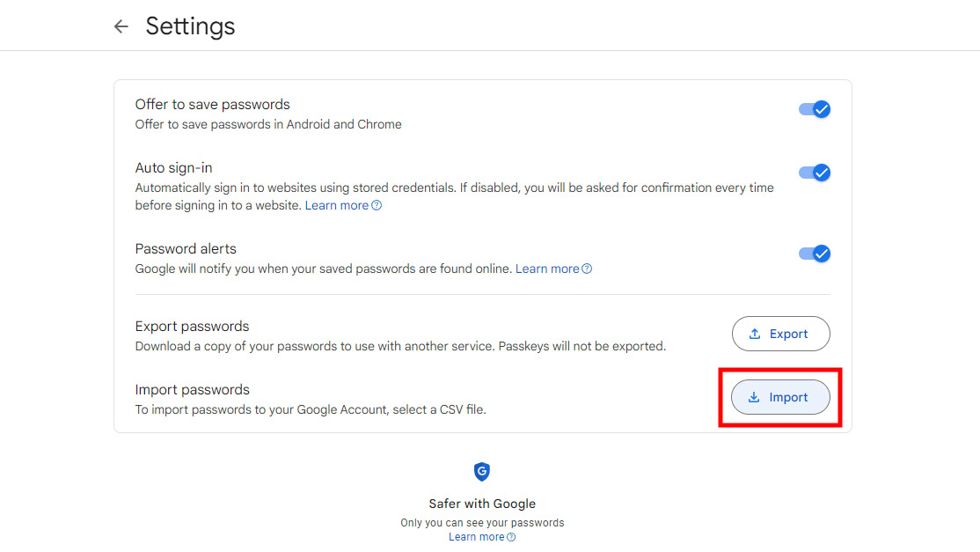Click the Settings page heading
The width and height of the screenshot is (980, 552).
[190, 26]
